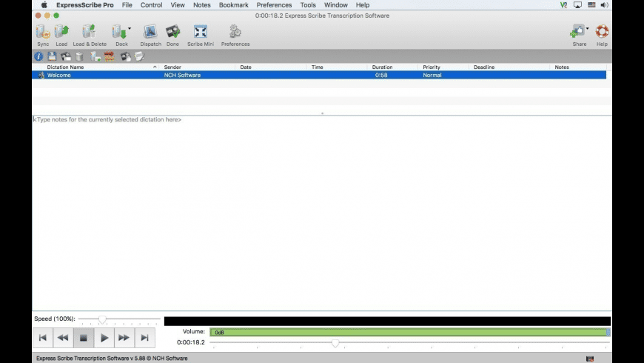Click the AirPlay display icon in menu bar
The width and height of the screenshot is (644, 363).
(577, 5)
